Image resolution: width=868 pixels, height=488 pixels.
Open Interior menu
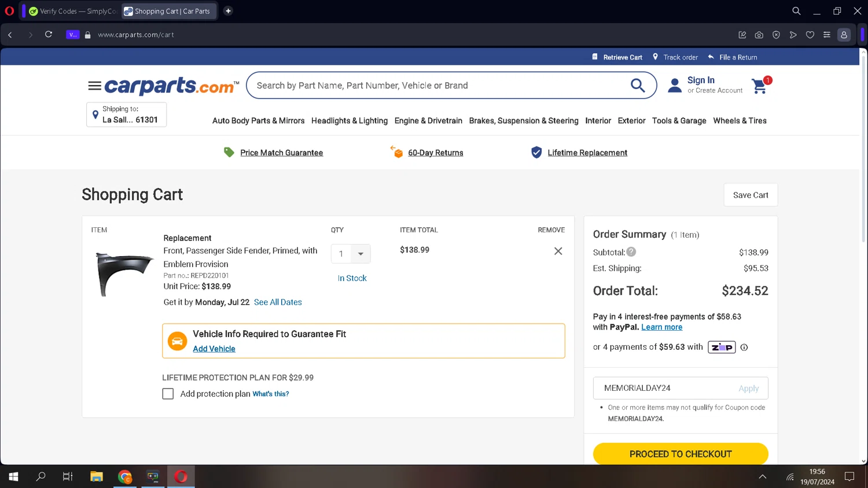click(598, 121)
